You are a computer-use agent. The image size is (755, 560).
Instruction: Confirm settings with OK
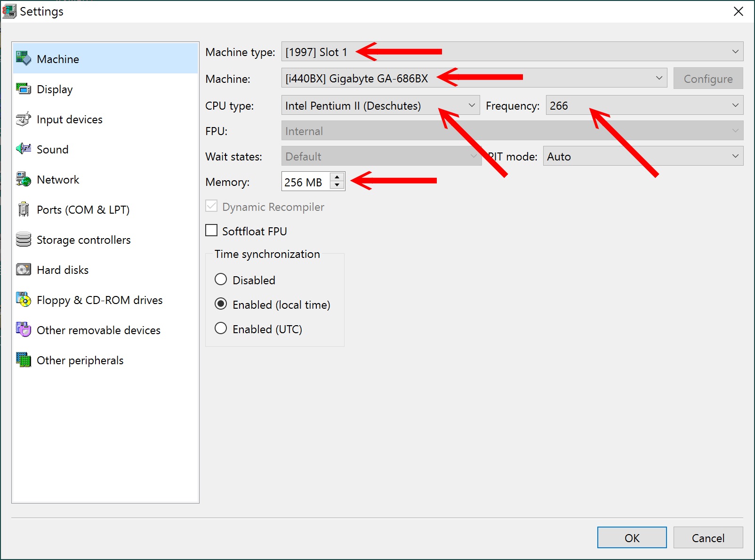[x=632, y=537]
